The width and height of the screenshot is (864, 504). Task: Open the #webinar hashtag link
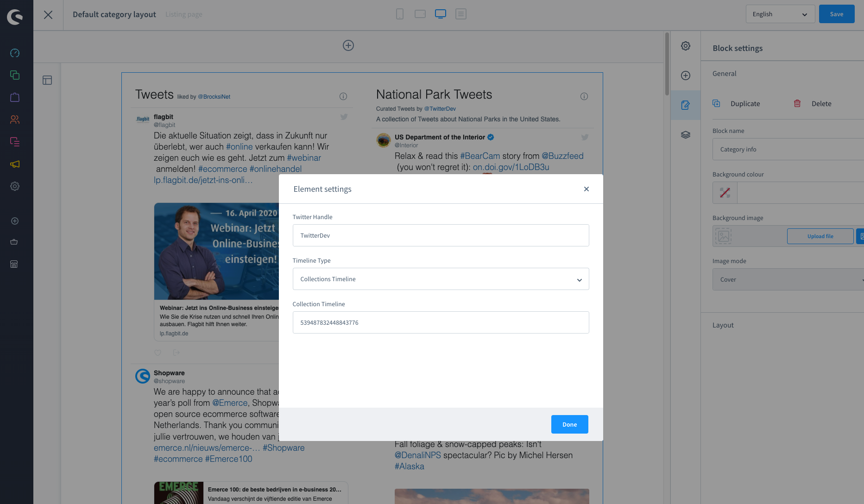[304, 158]
